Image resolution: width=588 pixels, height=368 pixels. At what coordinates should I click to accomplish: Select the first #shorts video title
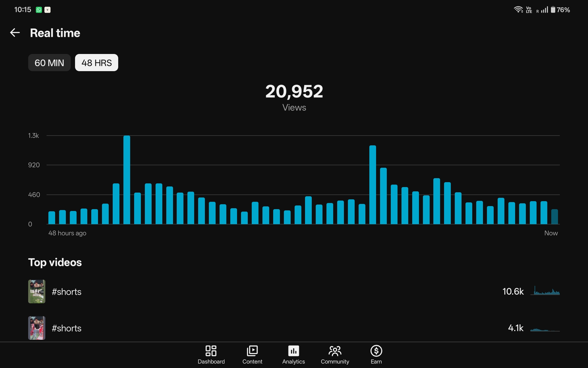(x=66, y=292)
